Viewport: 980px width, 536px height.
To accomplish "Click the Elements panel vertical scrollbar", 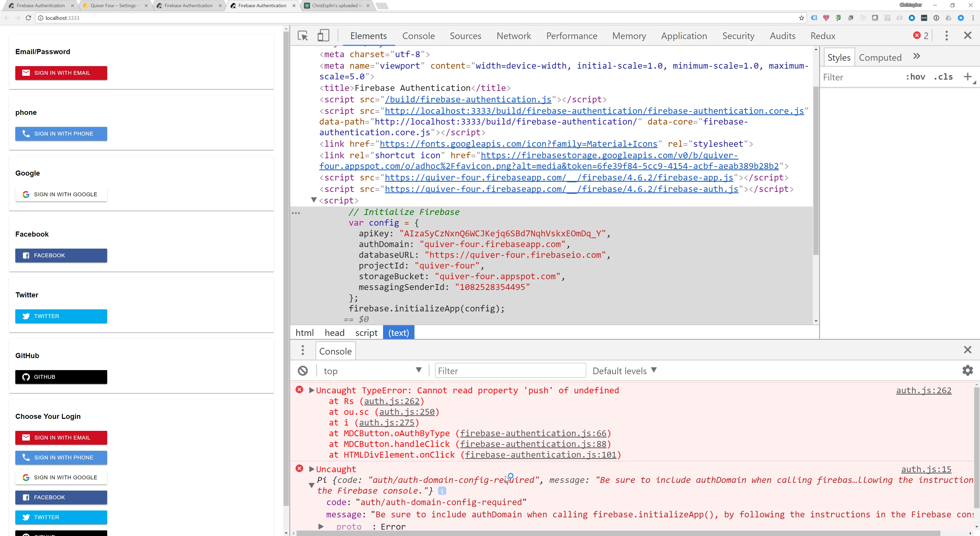I will pos(816,171).
